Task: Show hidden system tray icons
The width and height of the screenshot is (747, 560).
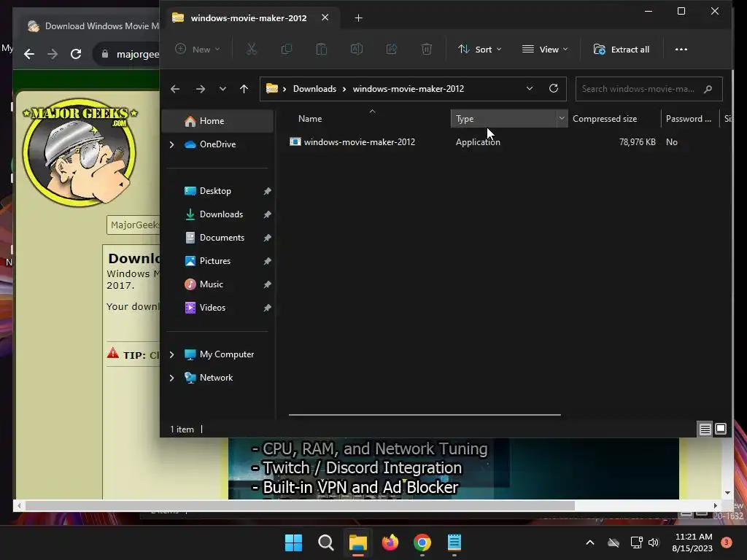Action: [x=589, y=542]
